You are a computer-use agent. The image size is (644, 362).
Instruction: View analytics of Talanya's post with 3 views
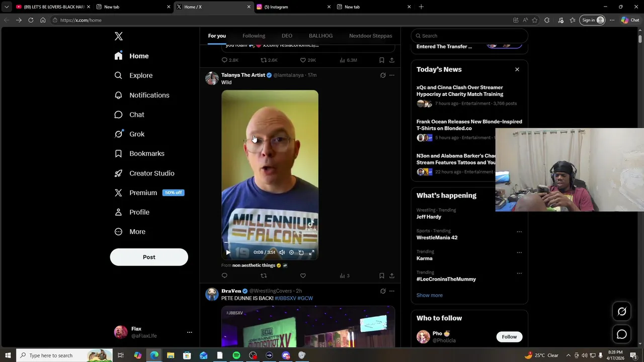pyautogui.click(x=344, y=276)
